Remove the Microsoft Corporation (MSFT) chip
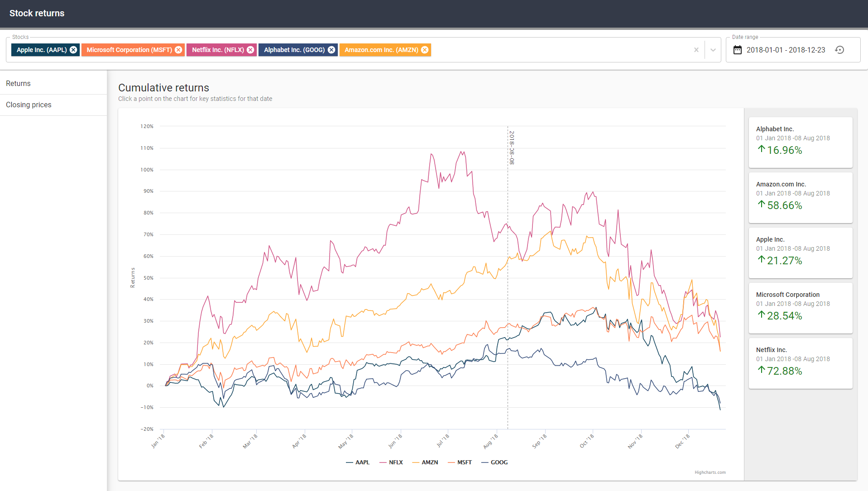868x491 pixels. pyautogui.click(x=178, y=50)
